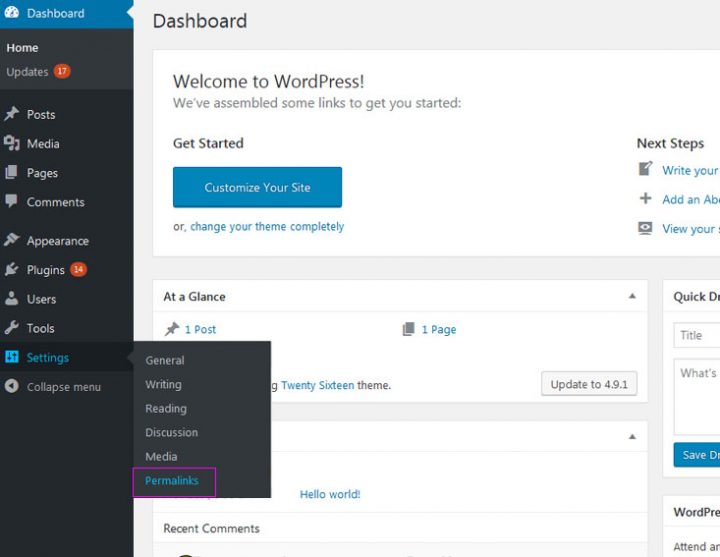
Task: Open the Updates submenu item
Action: [27, 72]
